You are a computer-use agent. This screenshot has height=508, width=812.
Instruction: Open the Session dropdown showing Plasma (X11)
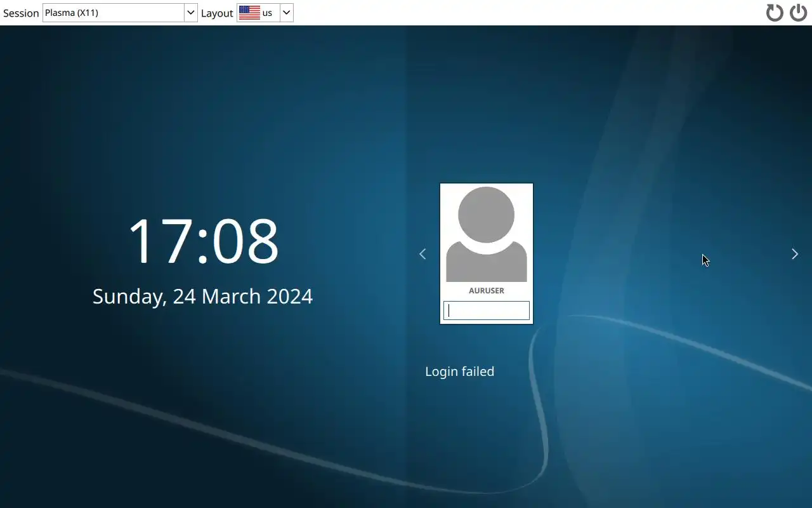[120, 13]
